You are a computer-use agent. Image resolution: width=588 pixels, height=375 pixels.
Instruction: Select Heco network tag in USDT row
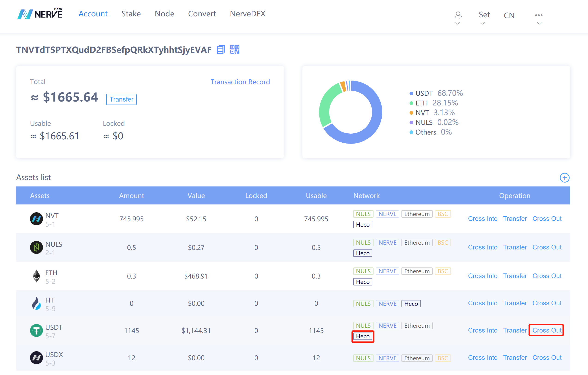tap(363, 336)
